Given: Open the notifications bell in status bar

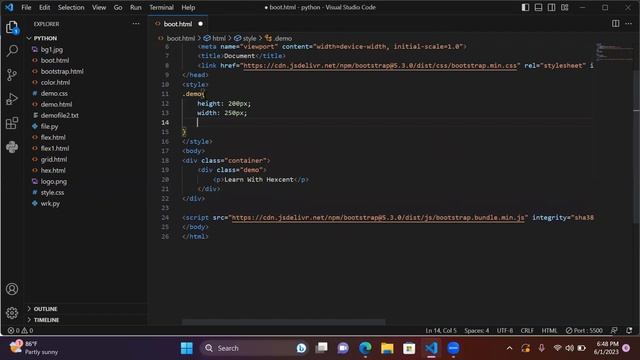Looking at the screenshot, I should click(x=629, y=331).
